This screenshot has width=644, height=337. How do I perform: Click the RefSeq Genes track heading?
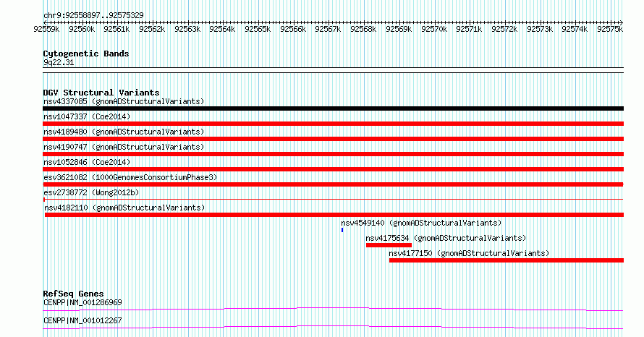click(74, 294)
